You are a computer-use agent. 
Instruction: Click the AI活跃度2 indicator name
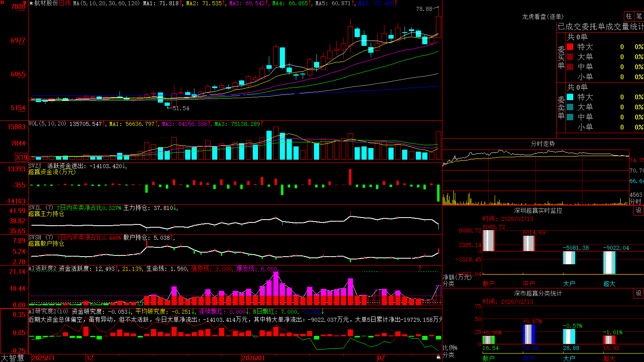[x=43, y=268]
